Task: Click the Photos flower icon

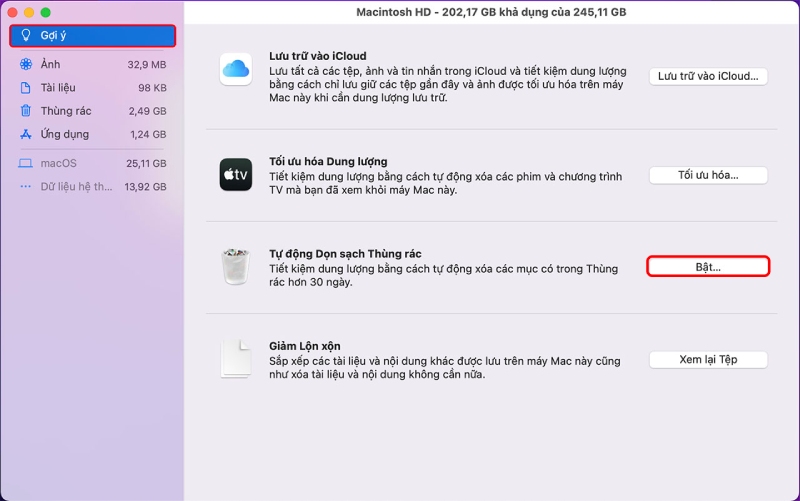Action: 26,64
